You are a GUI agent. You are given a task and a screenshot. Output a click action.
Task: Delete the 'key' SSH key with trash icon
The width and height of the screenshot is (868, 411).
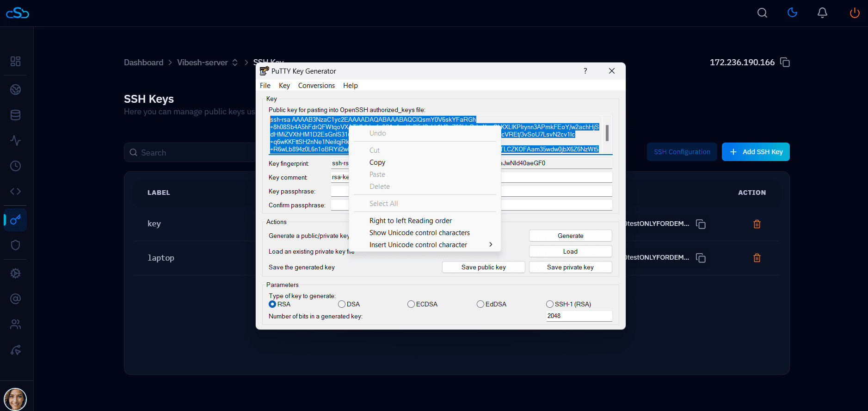(x=757, y=224)
